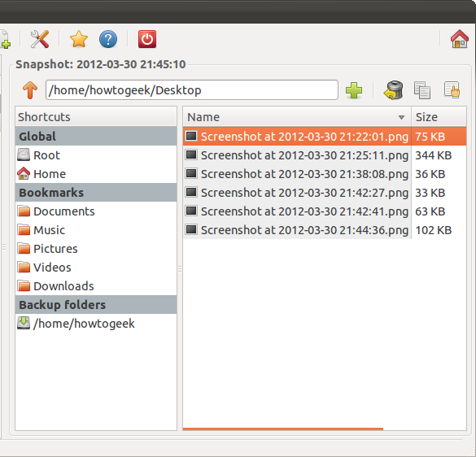
Task: Click the restore icon with the yellow arrow
Action: tap(394, 90)
